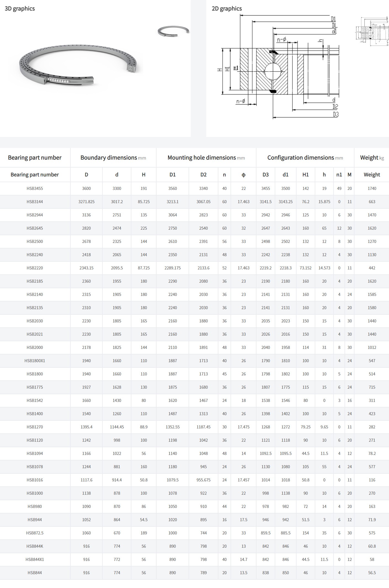
Task: Select the HSB2220 bearing row
Action: 35,268
